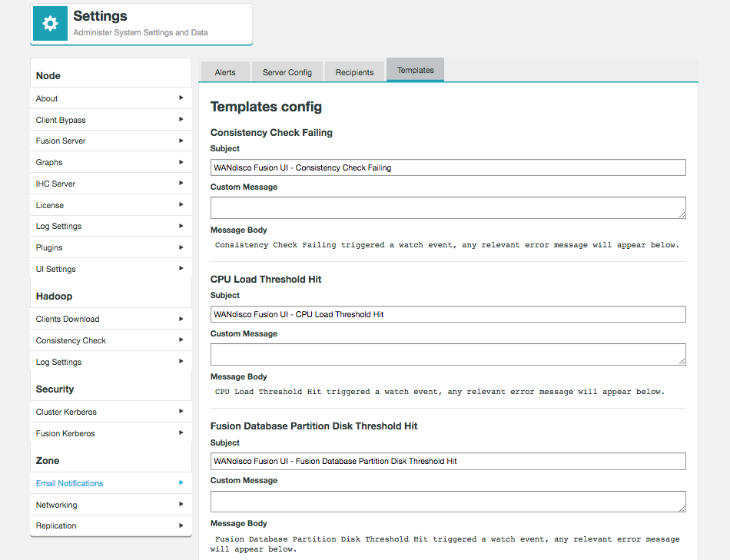
Task: Open Cluster Kerberos settings
Action: tap(111, 412)
